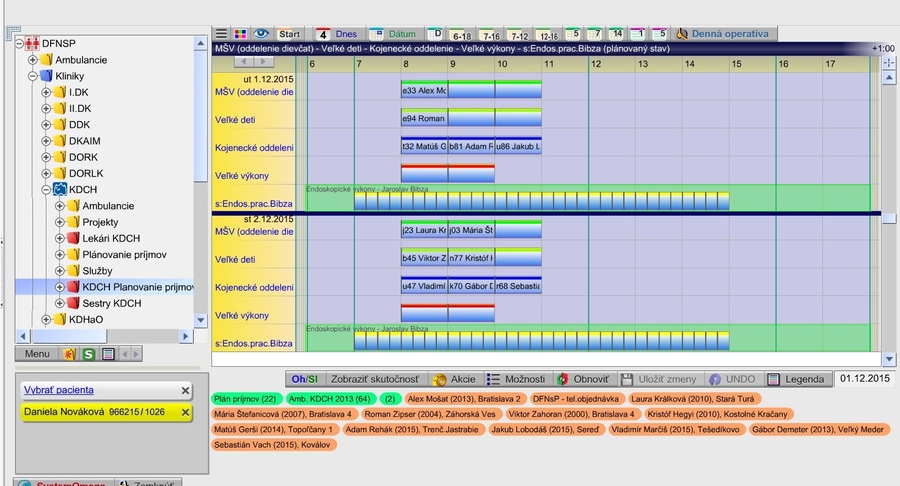
Task: Open the Dátum date picker button
Action: click(x=394, y=33)
